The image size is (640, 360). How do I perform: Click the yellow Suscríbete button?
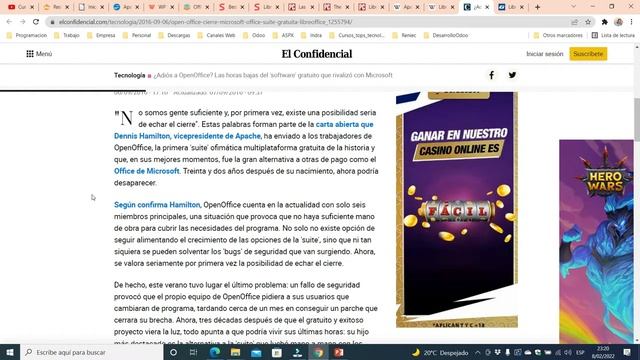point(588,54)
